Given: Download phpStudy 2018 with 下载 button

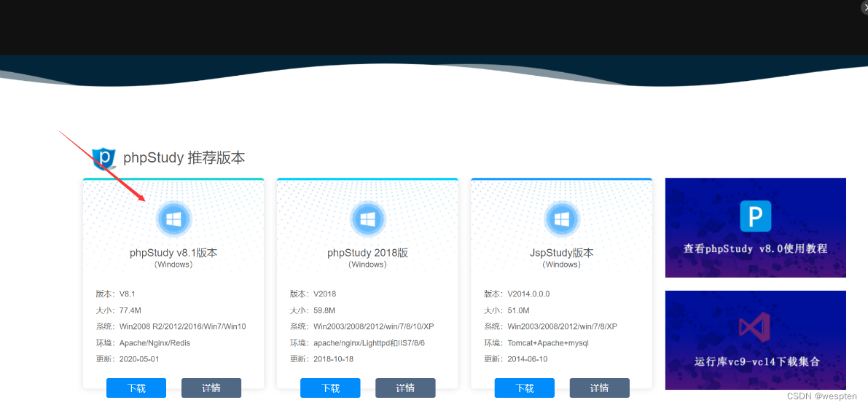Looking at the screenshot, I should coord(330,388).
